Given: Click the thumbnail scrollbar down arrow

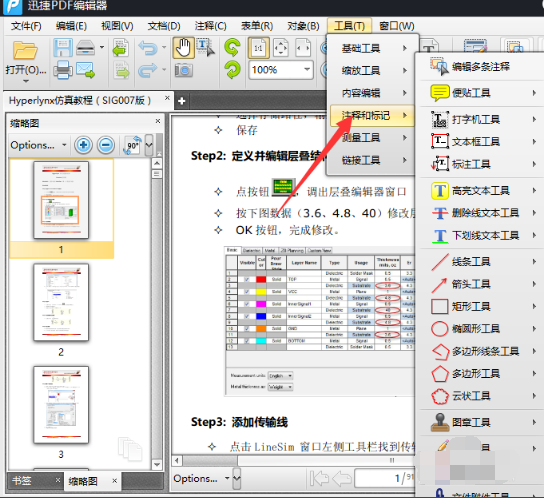Looking at the screenshot, I should point(157,465).
